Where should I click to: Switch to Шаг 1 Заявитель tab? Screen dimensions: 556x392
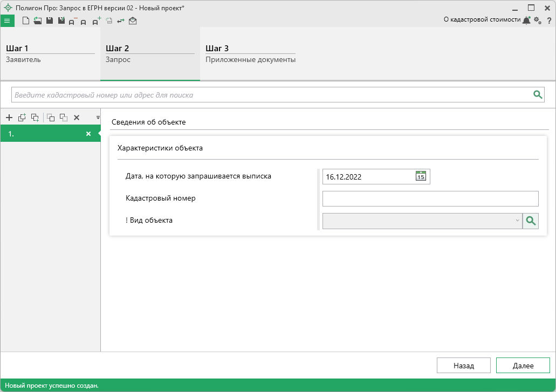(50, 54)
